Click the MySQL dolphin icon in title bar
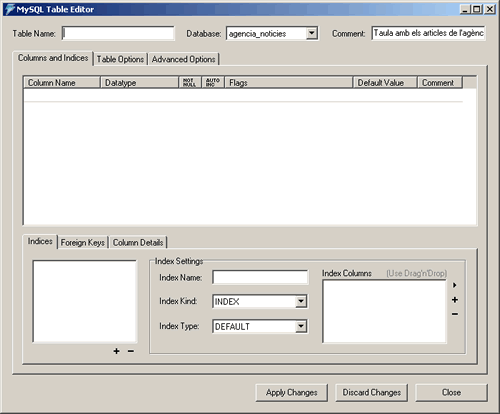Screen dimensions: 500x414 10,9
